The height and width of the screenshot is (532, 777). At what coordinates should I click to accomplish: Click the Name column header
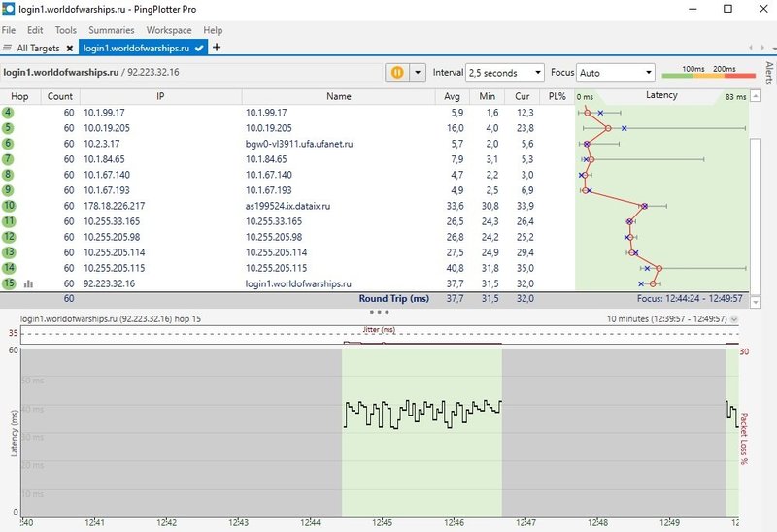point(338,96)
